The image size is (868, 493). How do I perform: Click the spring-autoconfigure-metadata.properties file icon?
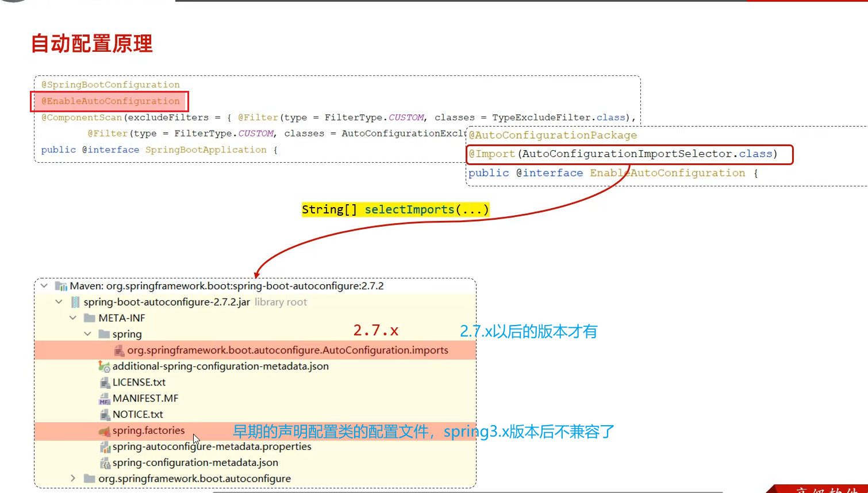pyautogui.click(x=105, y=447)
